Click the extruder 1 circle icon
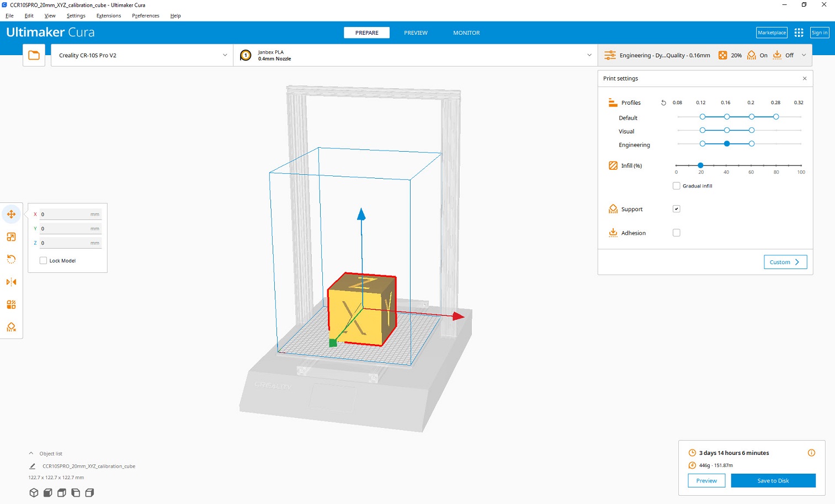Screen dimensions: 835x504 [246, 55]
